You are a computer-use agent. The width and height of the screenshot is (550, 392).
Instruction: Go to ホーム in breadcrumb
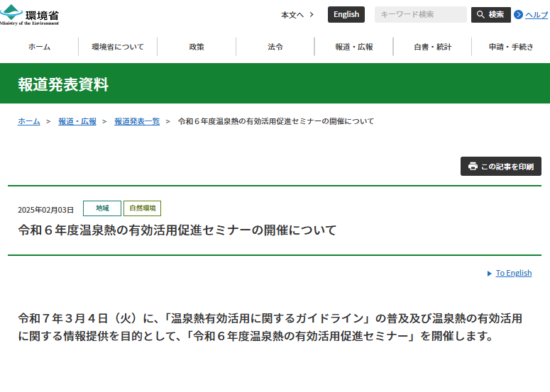(29, 121)
